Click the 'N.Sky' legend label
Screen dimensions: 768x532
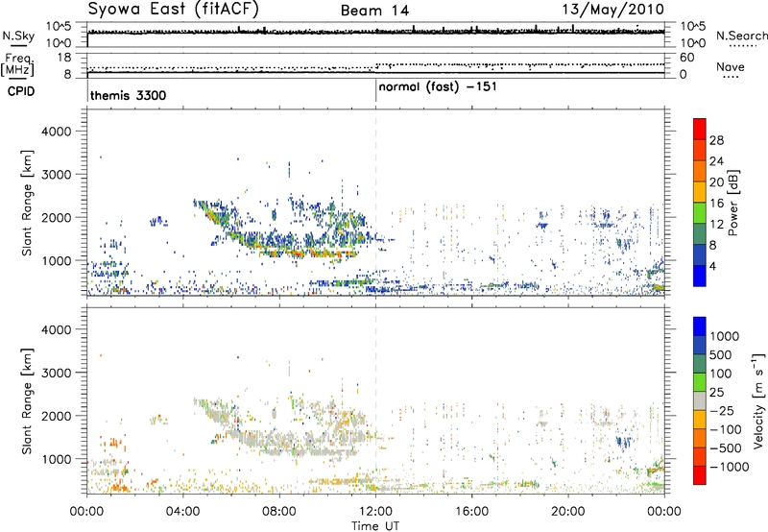18,36
